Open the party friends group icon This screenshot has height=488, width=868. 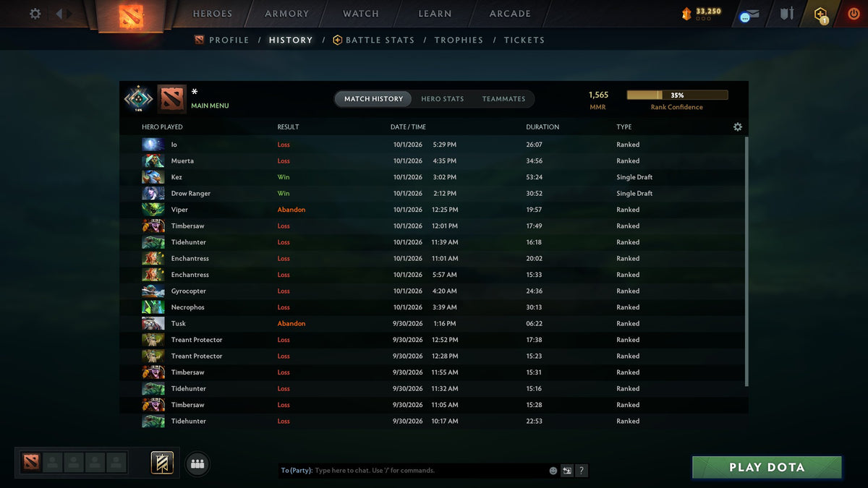pyautogui.click(x=197, y=464)
